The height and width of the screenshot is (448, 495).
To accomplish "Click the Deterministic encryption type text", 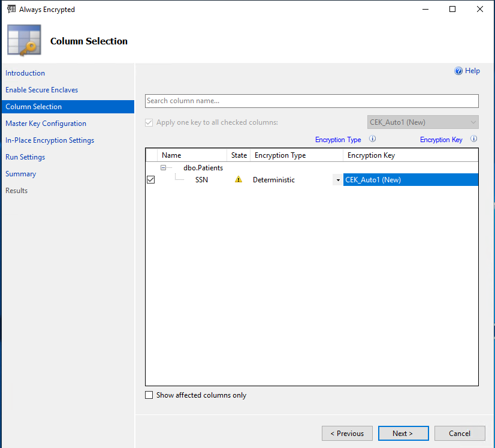I will pos(274,180).
